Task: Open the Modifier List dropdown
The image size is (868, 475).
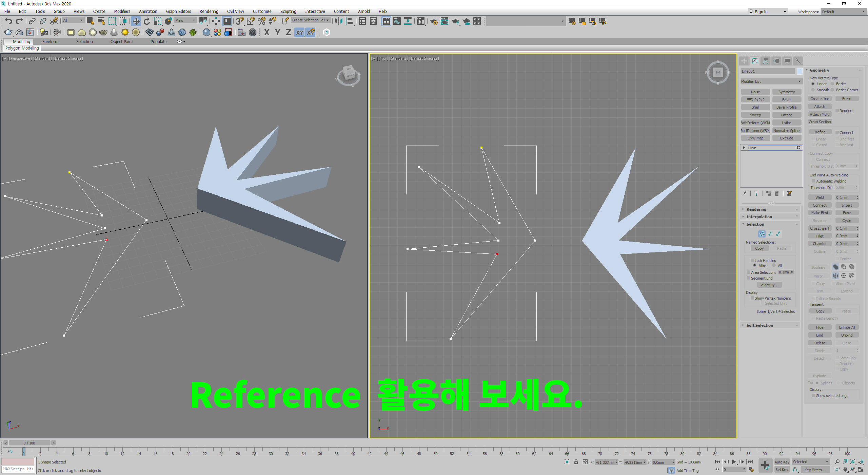Action: 771,81
